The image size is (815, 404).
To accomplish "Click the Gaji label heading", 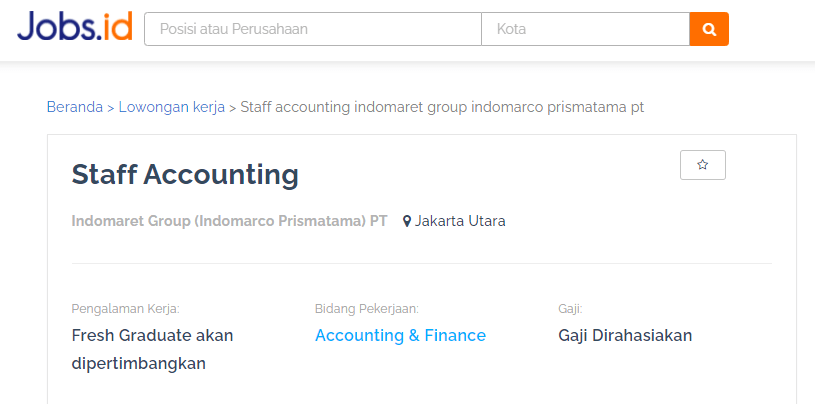I will 570,309.
